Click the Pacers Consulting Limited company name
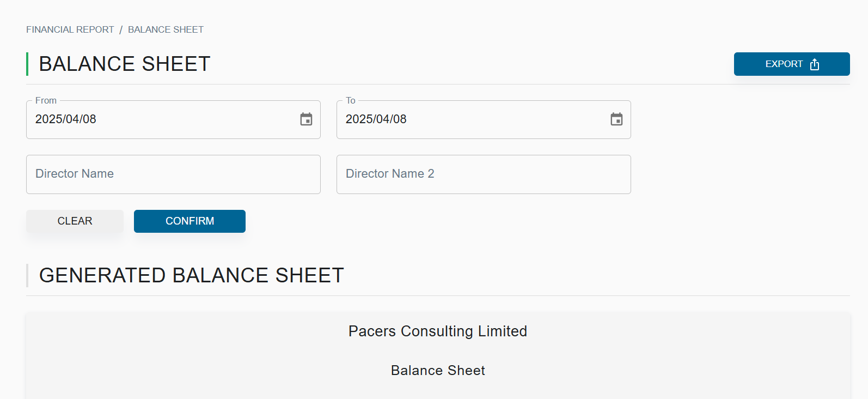 pyautogui.click(x=438, y=331)
